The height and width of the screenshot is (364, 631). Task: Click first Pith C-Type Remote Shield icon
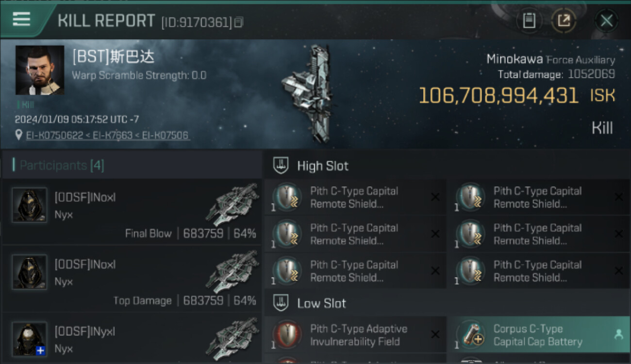click(287, 197)
